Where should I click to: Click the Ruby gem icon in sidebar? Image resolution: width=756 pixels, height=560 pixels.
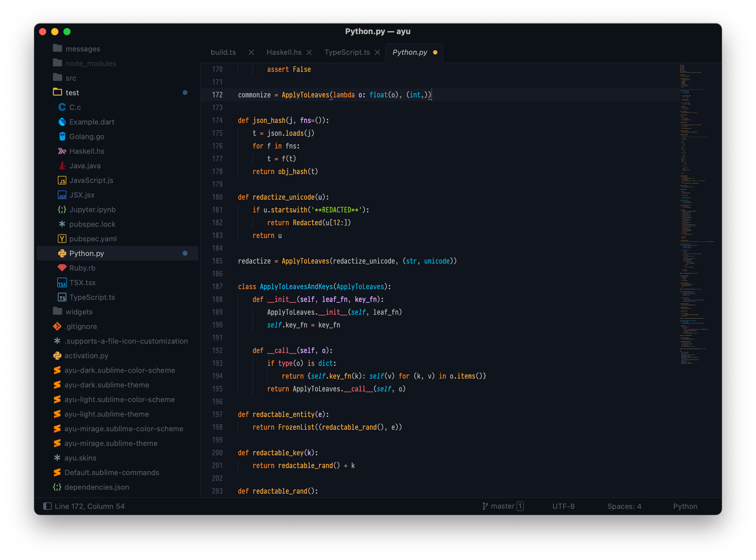click(62, 268)
